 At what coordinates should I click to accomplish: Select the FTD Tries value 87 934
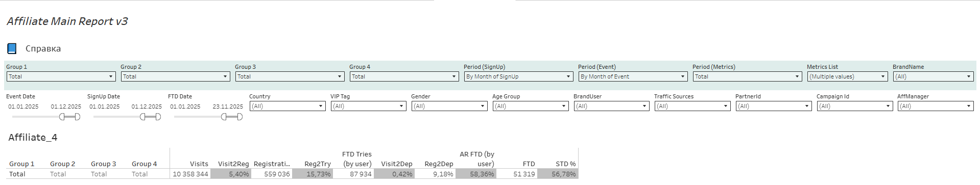[361, 174]
